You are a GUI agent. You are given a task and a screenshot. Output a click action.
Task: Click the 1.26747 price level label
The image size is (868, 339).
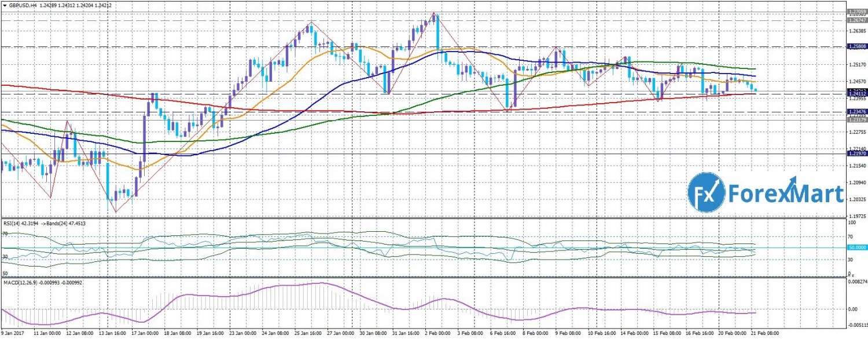click(856, 20)
